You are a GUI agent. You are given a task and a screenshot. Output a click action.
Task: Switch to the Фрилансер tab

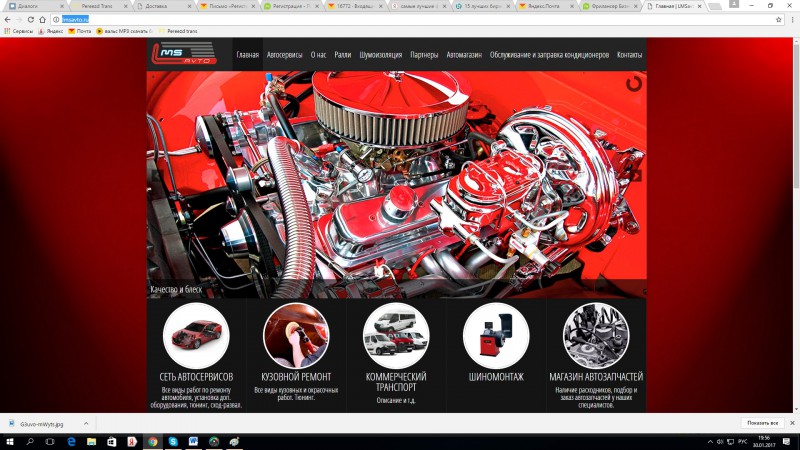click(609, 6)
